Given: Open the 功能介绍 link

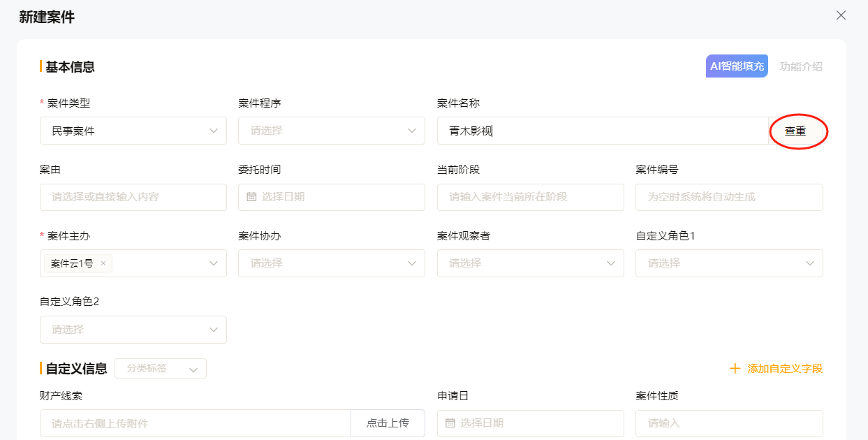Looking at the screenshot, I should click(x=801, y=67).
